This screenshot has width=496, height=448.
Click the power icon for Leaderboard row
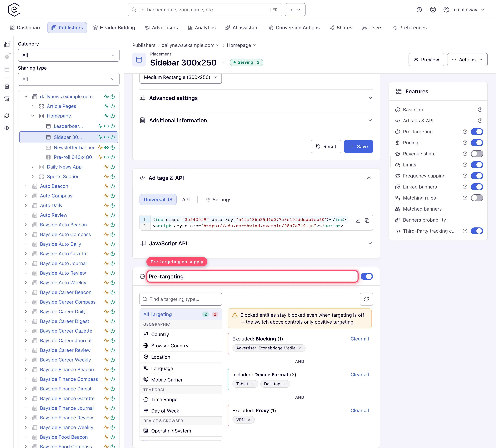[x=113, y=126]
